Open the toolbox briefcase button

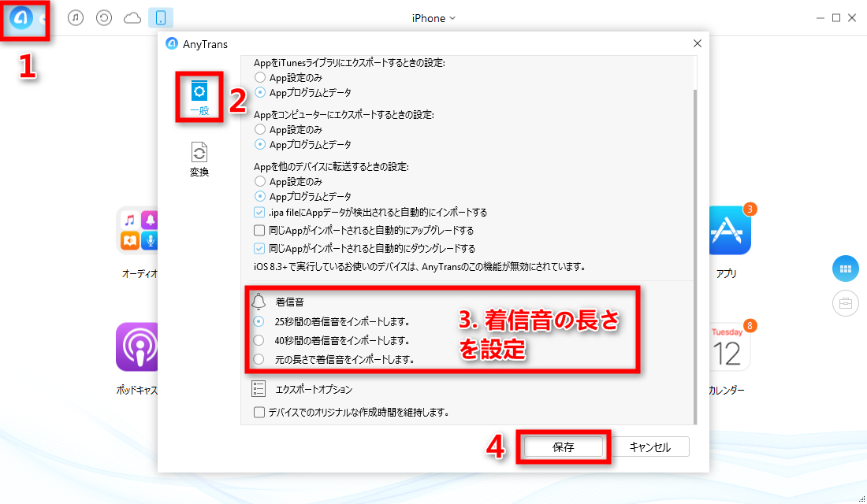click(x=846, y=303)
